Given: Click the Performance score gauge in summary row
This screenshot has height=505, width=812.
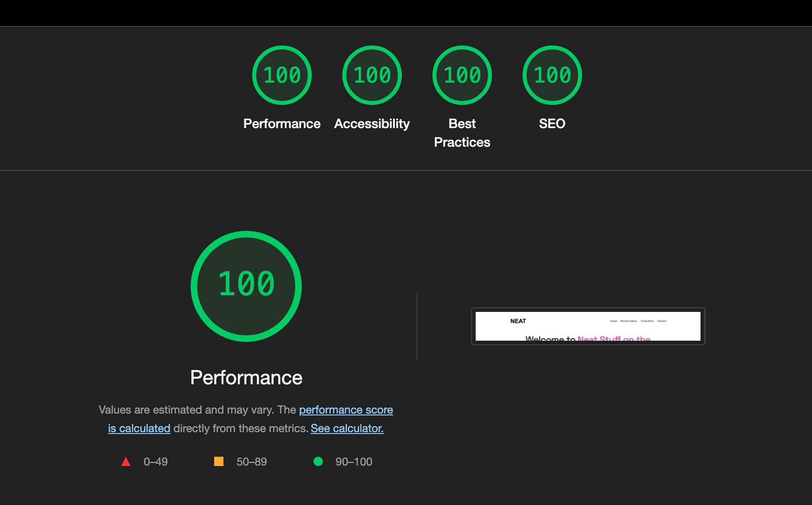Looking at the screenshot, I should (282, 76).
